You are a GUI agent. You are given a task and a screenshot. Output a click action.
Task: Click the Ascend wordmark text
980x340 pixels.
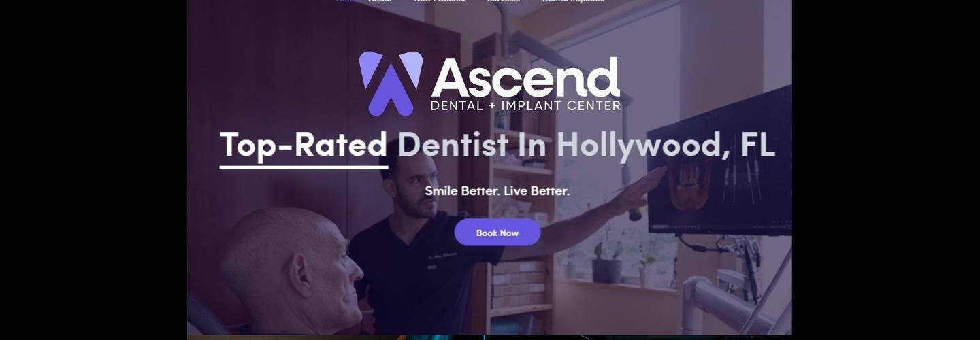(x=526, y=78)
